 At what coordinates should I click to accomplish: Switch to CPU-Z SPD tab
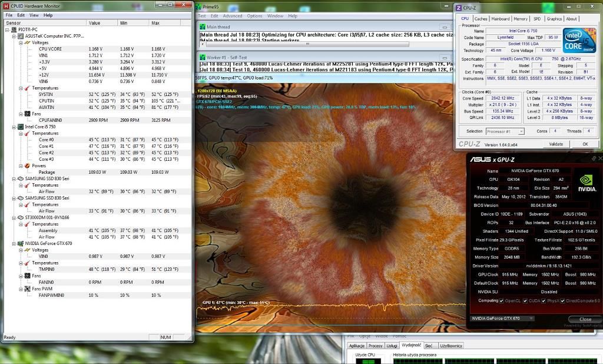tap(537, 18)
